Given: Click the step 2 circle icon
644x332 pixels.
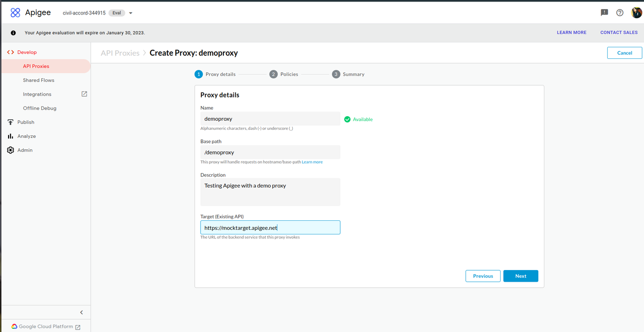Looking at the screenshot, I should [273, 74].
